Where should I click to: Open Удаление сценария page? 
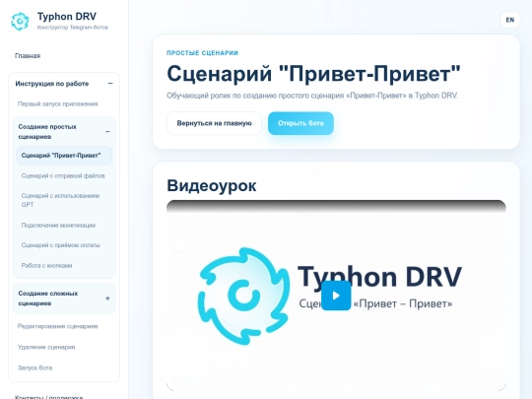pyautogui.click(x=46, y=347)
